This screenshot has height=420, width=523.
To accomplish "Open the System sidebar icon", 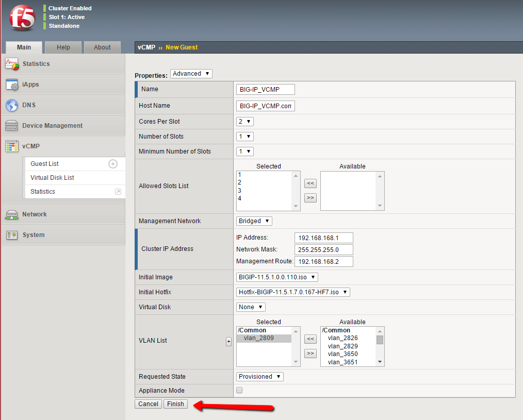I will pos(12,235).
